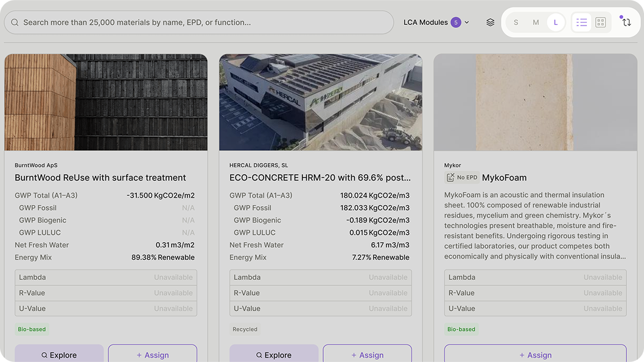Explore the ECO-CONCRETE HRM-20 material
This screenshot has height=362, width=644.
coord(274,355)
